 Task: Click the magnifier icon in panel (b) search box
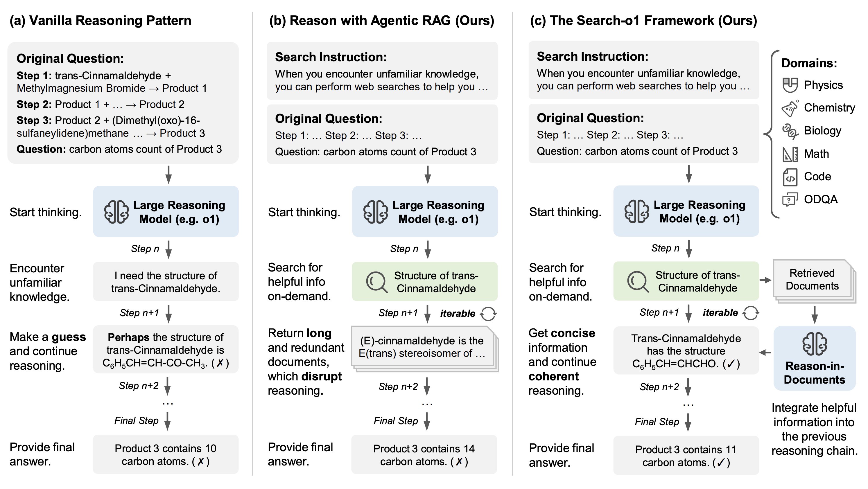coord(376,282)
